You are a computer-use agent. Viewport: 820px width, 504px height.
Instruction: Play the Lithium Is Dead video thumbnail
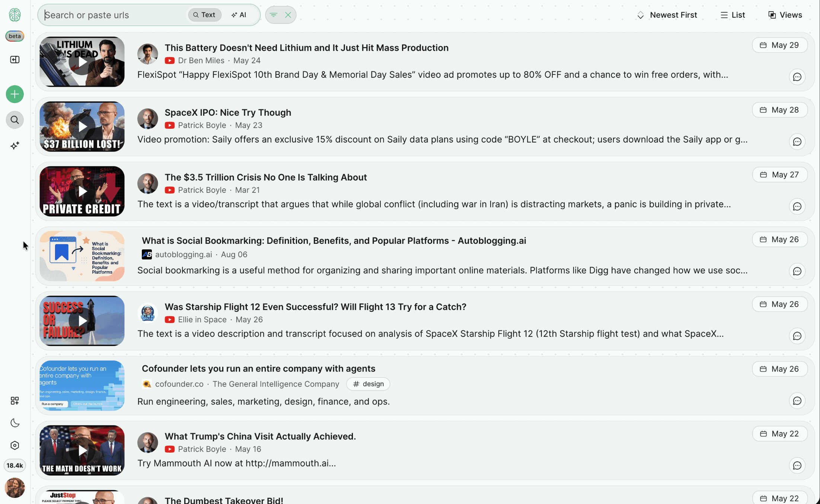tap(82, 62)
